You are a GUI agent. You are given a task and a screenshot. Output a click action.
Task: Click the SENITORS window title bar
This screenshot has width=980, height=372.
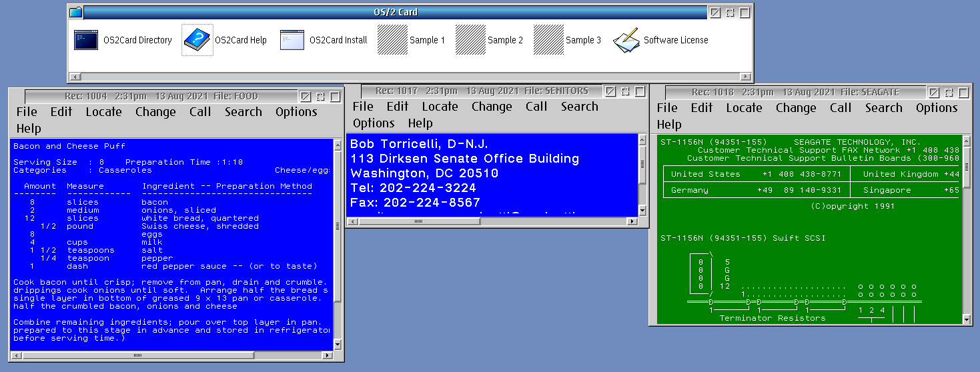click(482, 91)
